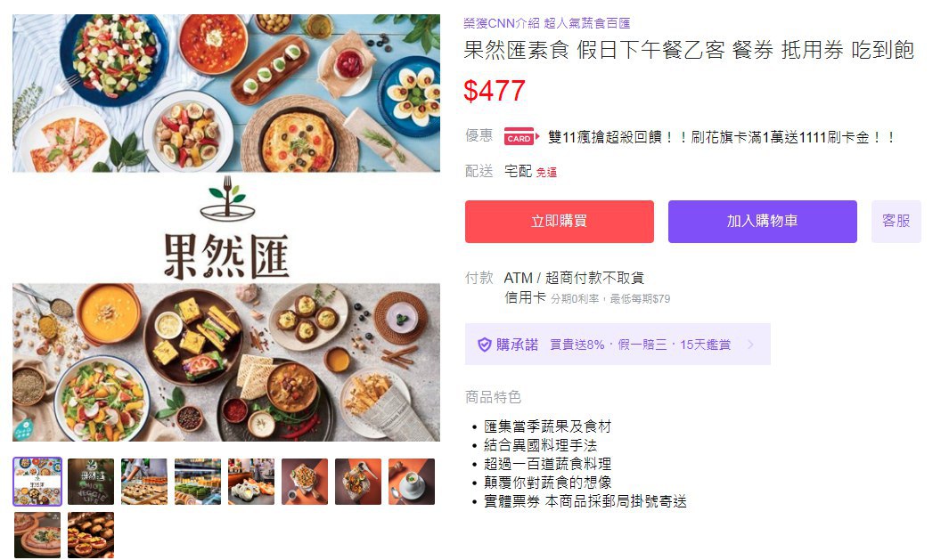Select the pizza thumbnail in second row
This screenshot has width=949, height=560.
pos(37,535)
